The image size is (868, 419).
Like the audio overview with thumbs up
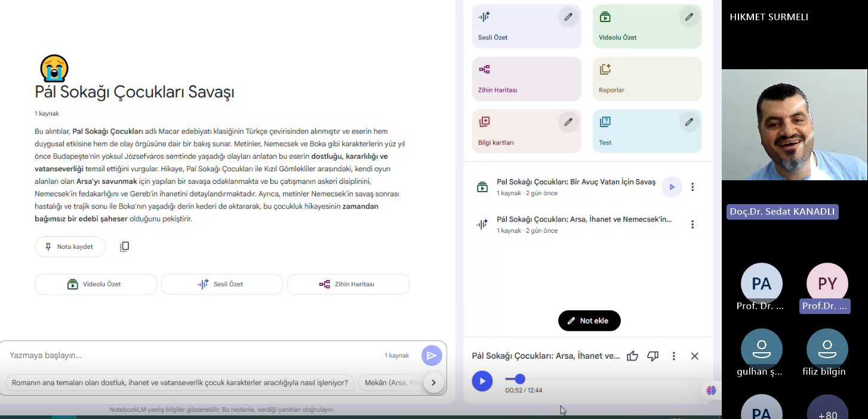pos(632,356)
